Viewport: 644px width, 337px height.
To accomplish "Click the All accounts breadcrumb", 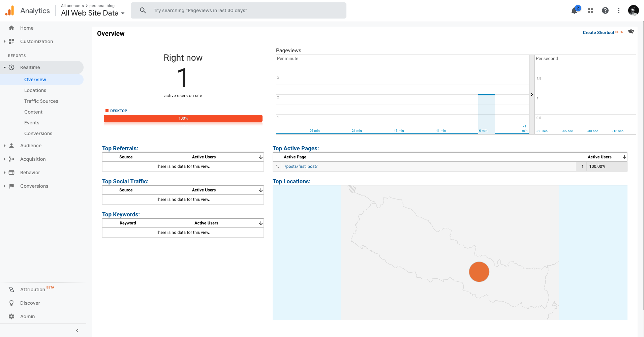I will [72, 6].
